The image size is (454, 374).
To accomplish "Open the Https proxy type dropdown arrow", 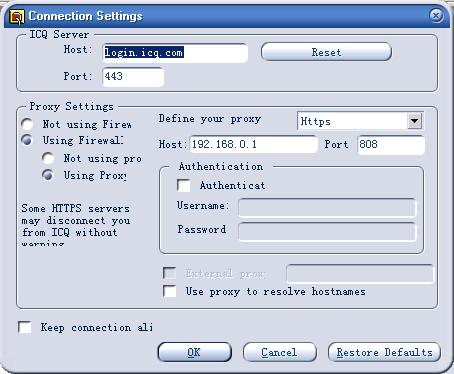I will [414, 121].
